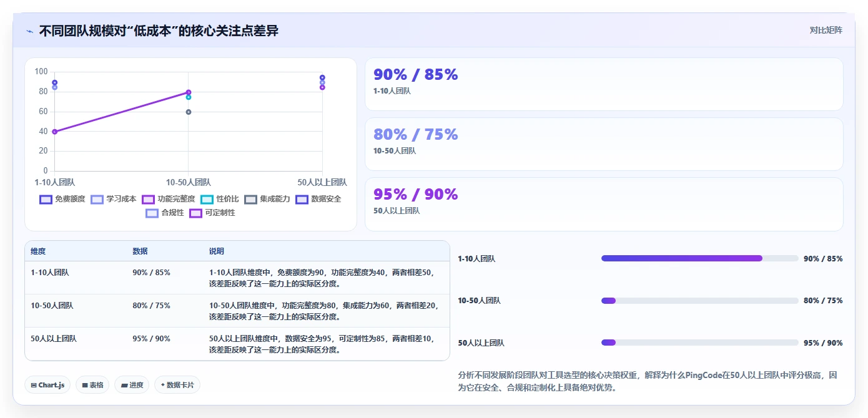The height and width of the screenshot is (418, 868).
Task: Click the 对比矩阵 label
Action: [x=826, y=30]
